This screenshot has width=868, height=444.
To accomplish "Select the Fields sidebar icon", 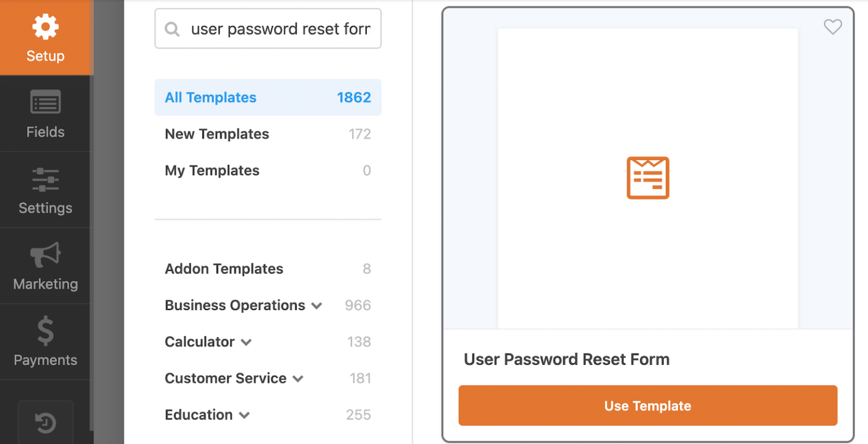I will tap(45, 113).
